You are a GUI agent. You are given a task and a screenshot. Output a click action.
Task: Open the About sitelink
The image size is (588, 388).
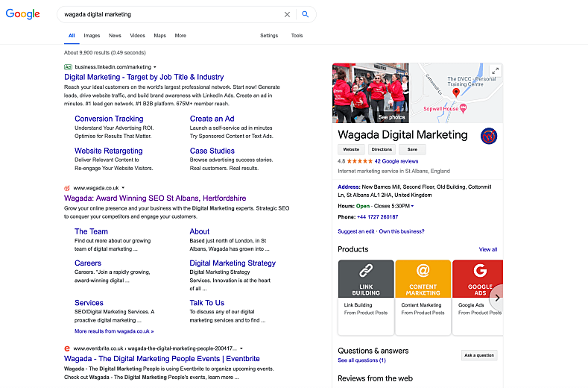(x=200, y=231)
